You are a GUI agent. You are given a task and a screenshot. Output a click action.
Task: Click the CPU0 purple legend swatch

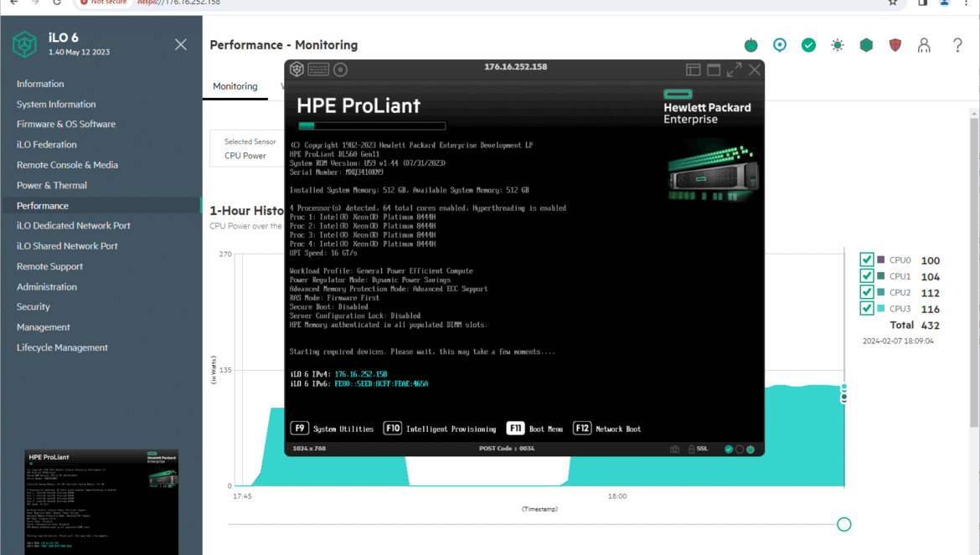point(880,260)
